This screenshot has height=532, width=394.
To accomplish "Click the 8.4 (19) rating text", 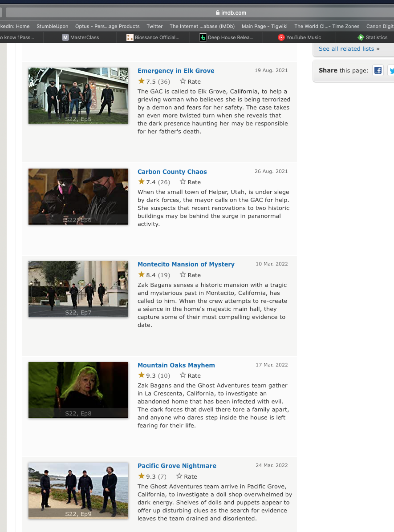I will 158,275.
